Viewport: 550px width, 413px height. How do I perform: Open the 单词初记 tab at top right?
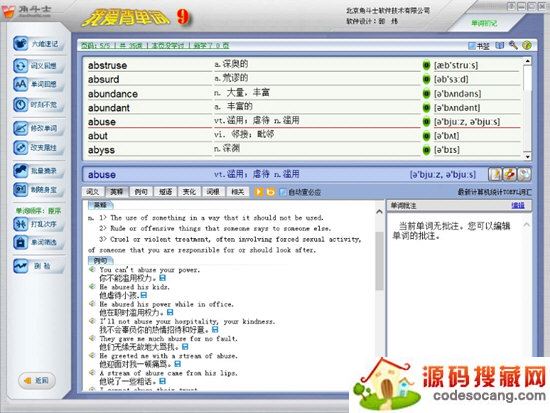tap(484, 23)
